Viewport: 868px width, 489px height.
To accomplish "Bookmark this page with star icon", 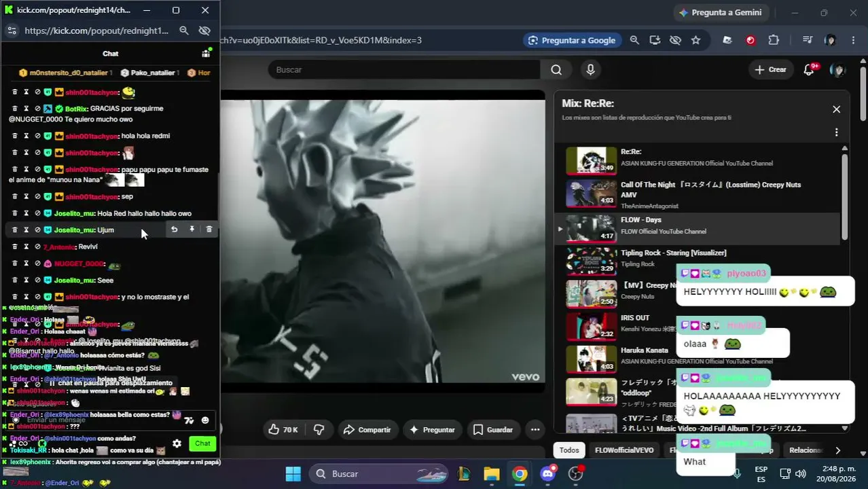I will [695, 40].
